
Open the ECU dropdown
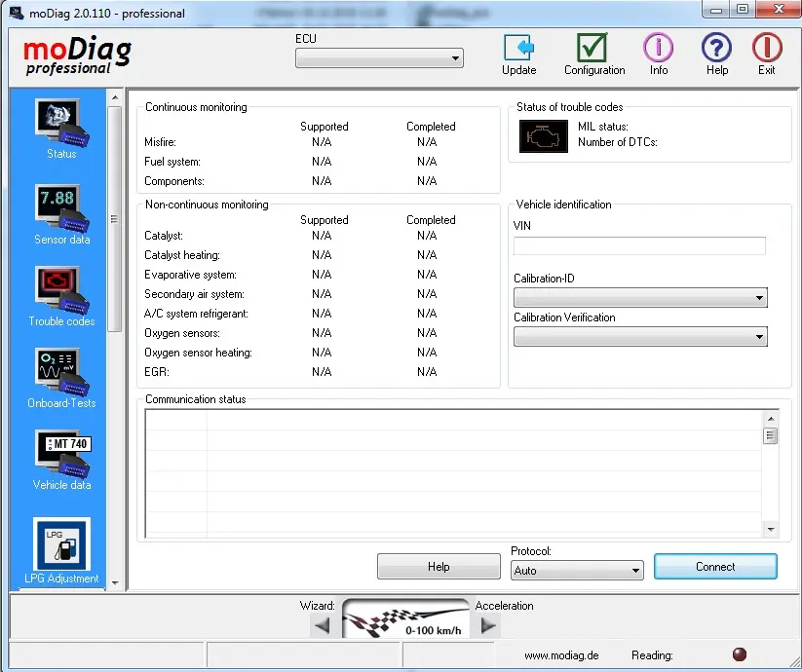click(379, 58)
